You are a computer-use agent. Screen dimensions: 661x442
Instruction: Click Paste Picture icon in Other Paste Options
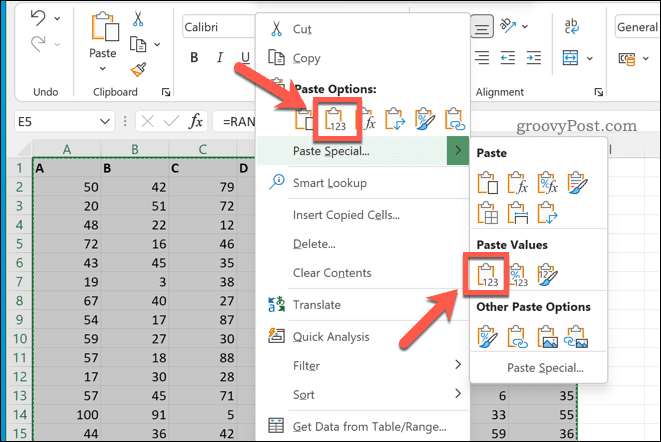tap(546, 338)
